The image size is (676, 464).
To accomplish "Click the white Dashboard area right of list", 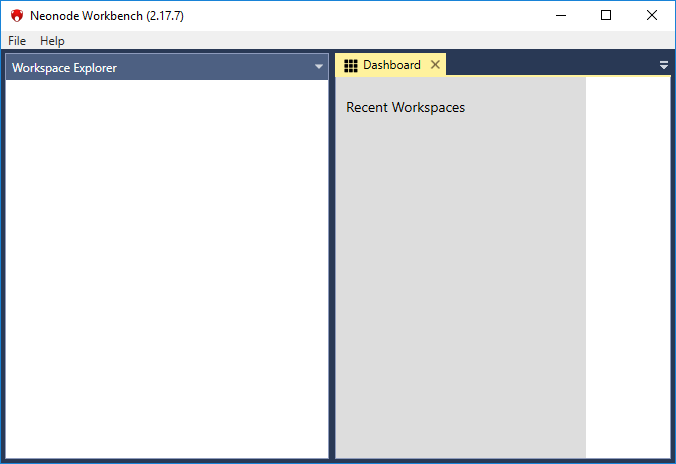I will [627, 270].
